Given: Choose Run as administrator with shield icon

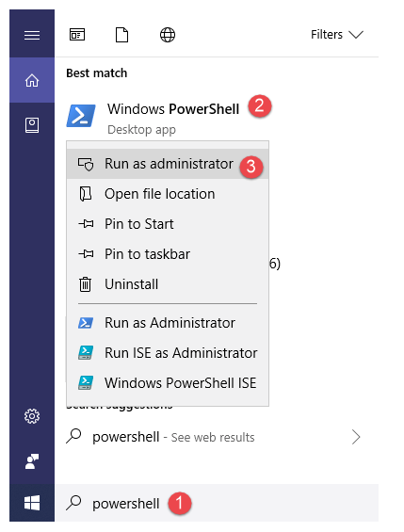Looking at the screenshot, I should pos(168,164).
